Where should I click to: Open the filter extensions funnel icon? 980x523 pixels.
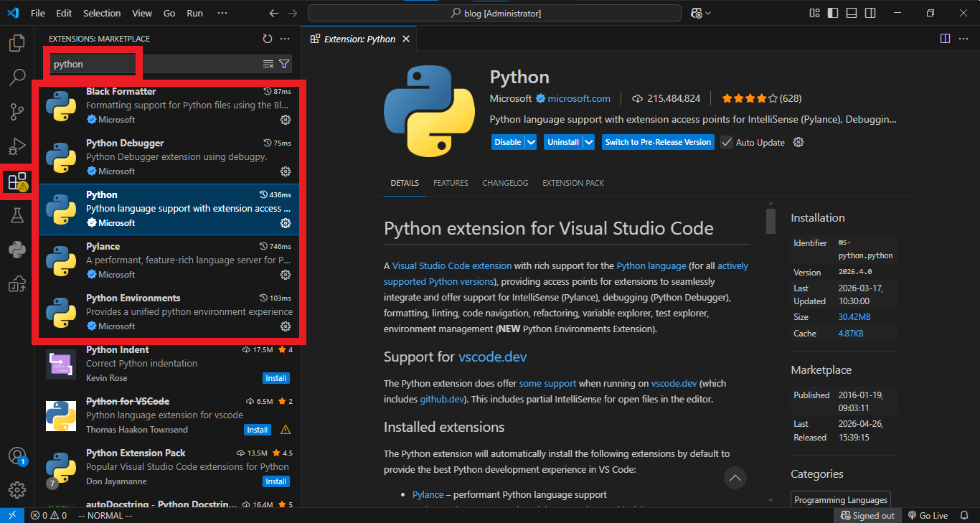point(284,64)
